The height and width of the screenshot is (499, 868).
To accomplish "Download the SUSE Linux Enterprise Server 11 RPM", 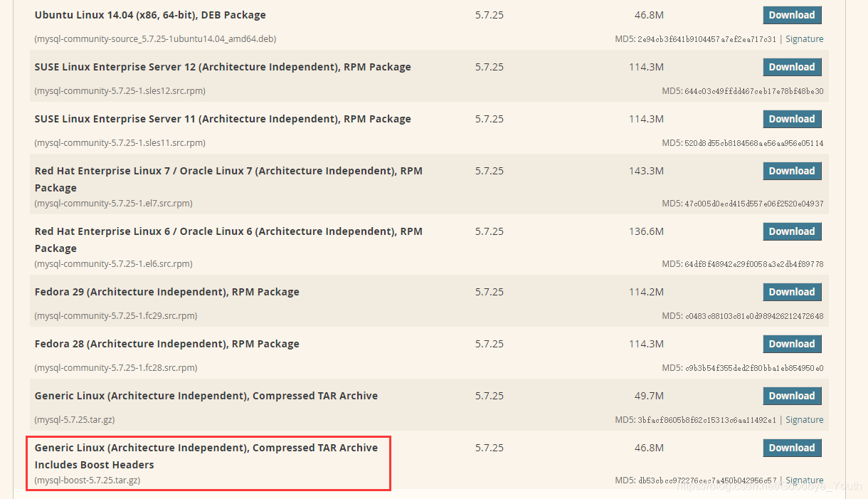I will (x=792, y=119).
